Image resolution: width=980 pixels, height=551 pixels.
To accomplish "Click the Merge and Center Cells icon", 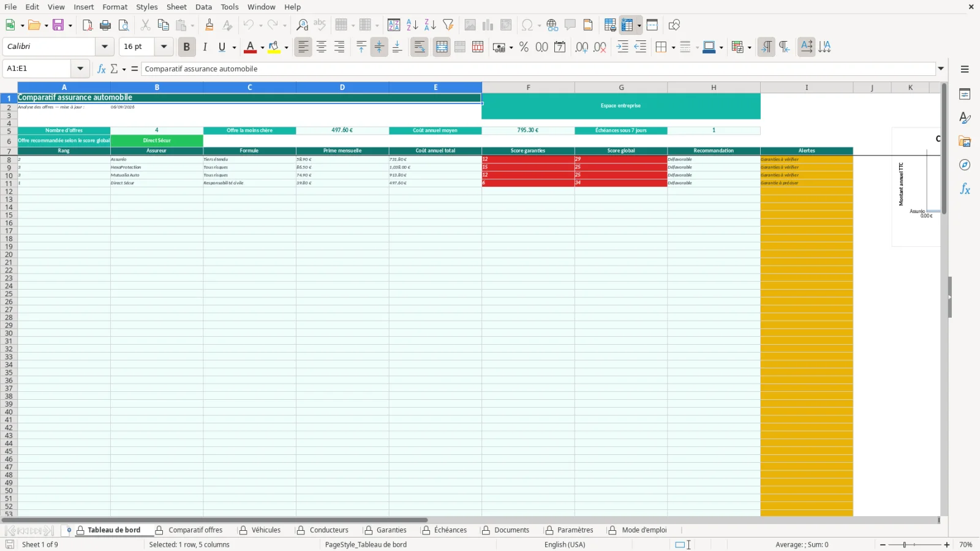I will pos(442,47).
